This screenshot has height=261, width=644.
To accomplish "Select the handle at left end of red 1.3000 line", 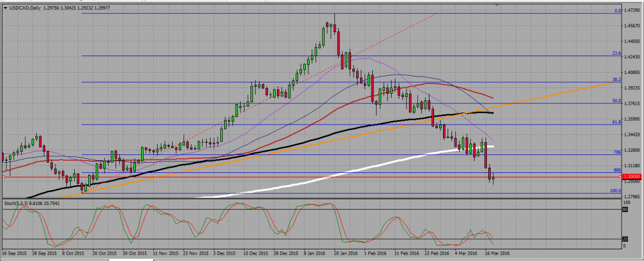I will 3,177.
